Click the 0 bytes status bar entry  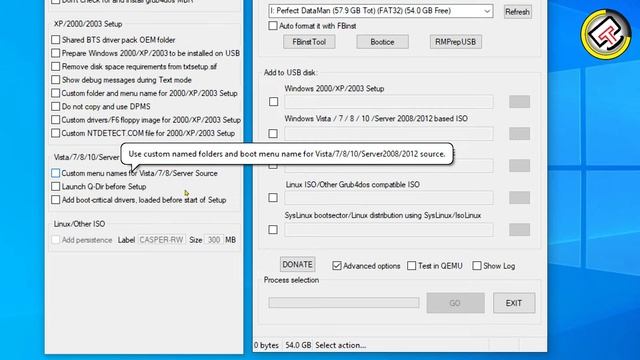(267, 345)
